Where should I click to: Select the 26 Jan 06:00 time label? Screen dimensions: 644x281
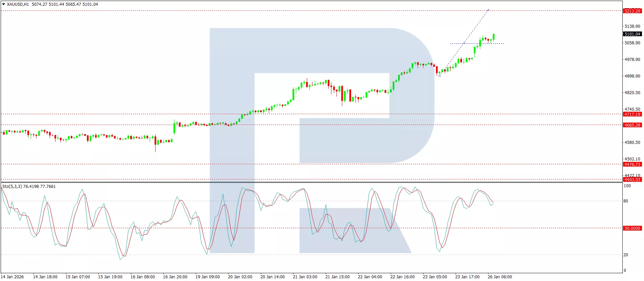coord(500,277)
